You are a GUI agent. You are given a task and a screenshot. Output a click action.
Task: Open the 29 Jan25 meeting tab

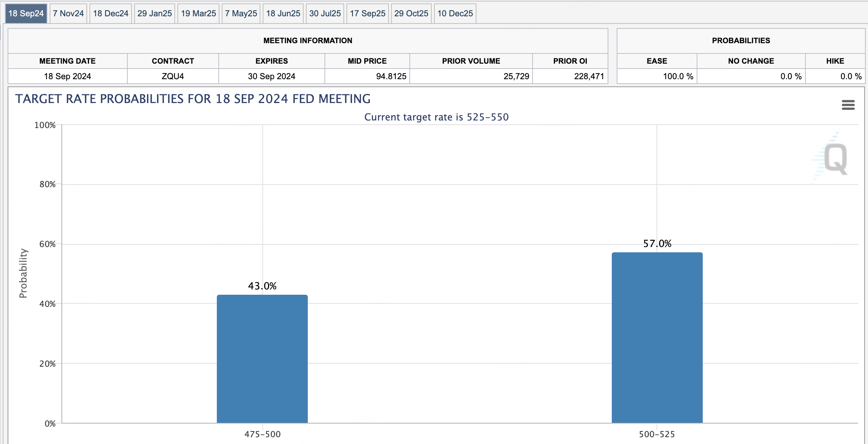click(x=155, y=14)
